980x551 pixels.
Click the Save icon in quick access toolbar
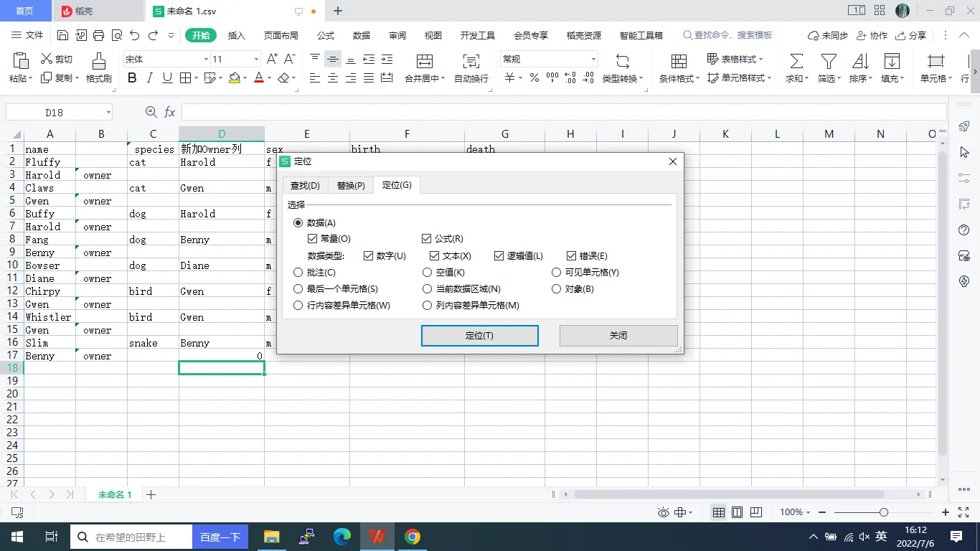(x=63, y=35)
